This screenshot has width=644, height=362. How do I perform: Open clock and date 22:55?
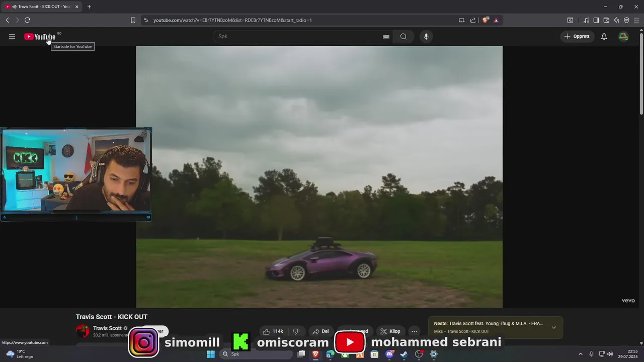628,354
